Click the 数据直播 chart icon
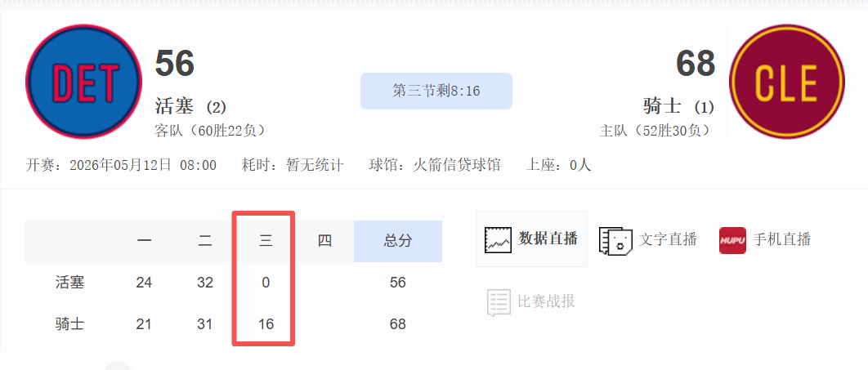 499,239
